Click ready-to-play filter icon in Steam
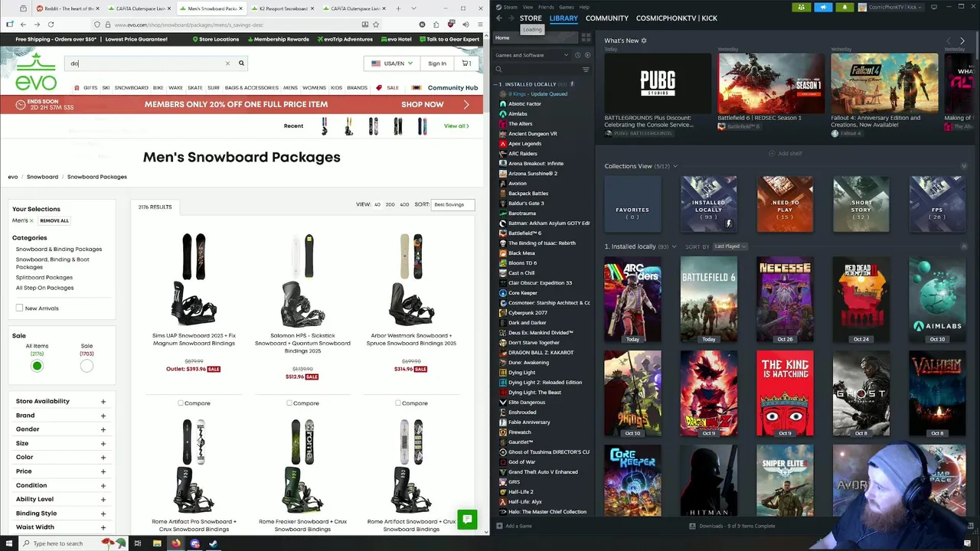 [x=587, y=55]
